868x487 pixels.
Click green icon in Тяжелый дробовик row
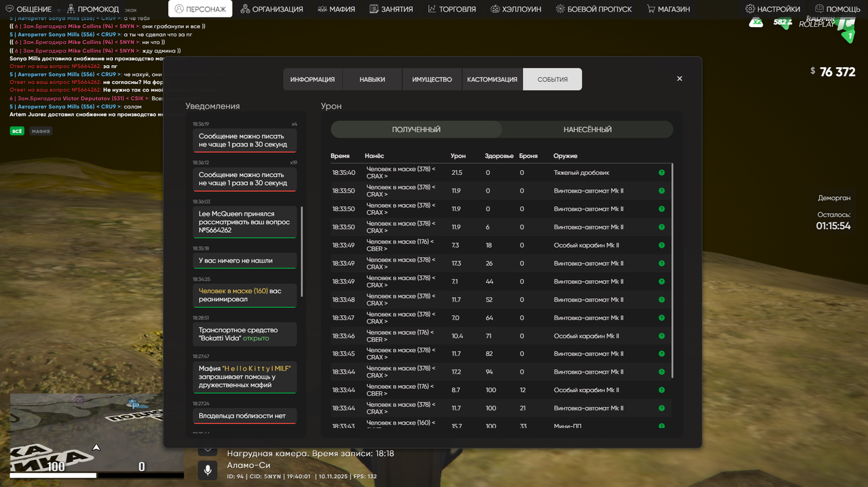pyautogui.click(x=662, y=173)
